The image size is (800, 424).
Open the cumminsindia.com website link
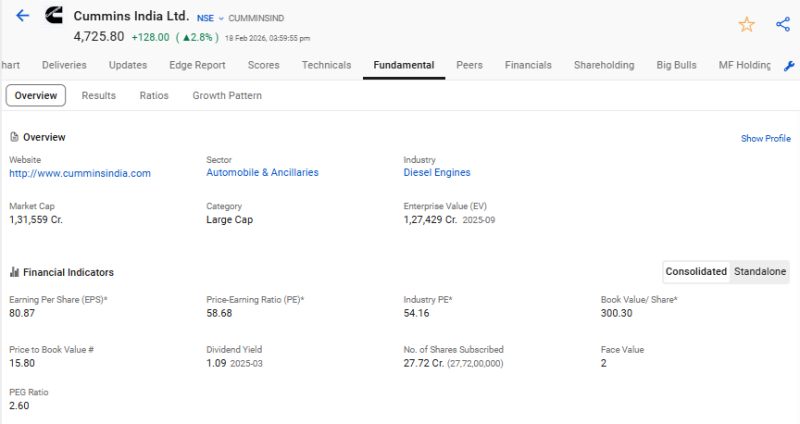point(80,173)
